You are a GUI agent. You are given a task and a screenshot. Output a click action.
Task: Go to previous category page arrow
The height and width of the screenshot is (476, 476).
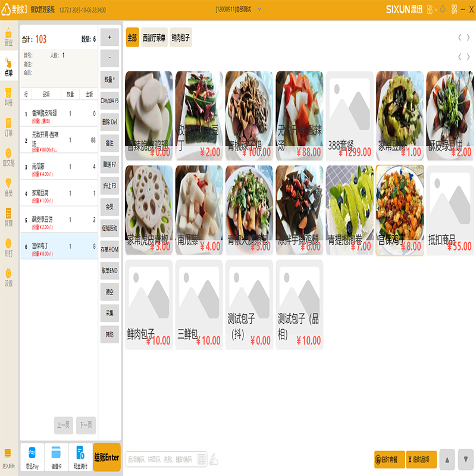tap(459, 37)
